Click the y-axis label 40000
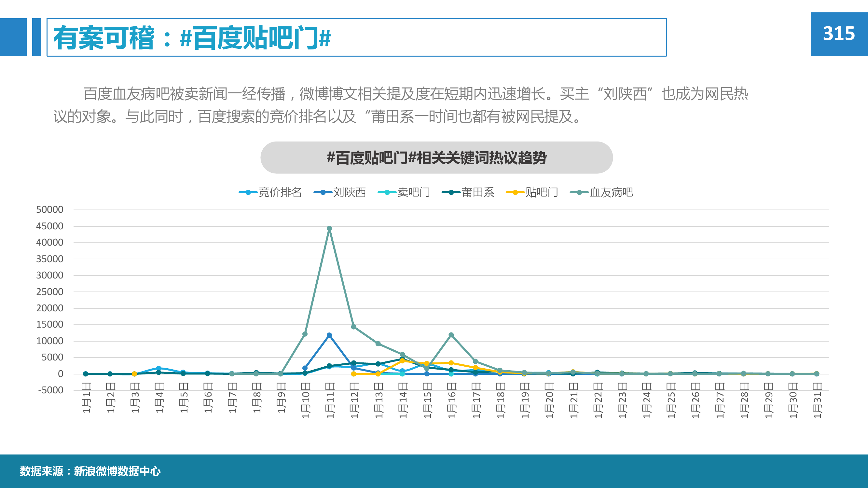Screen dimensions: 868x488 click(x=49, y=242)
